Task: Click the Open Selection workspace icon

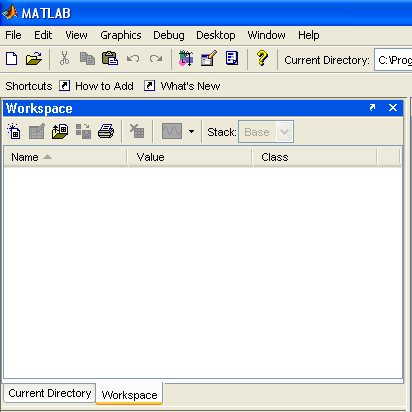Action: pyautogui.click(x=37, y=131)
